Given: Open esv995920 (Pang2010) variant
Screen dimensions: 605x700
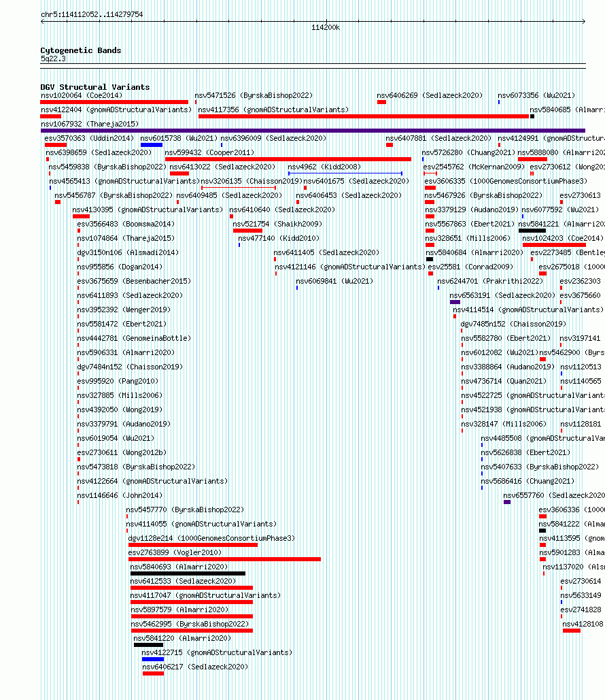Looking at the screenshot, I should [118, 381].
